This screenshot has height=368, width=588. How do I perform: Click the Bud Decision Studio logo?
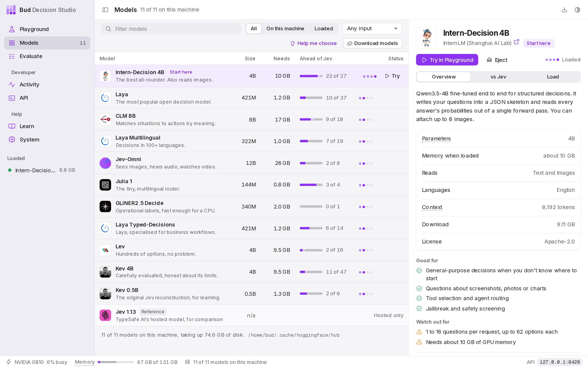(11, 10)
